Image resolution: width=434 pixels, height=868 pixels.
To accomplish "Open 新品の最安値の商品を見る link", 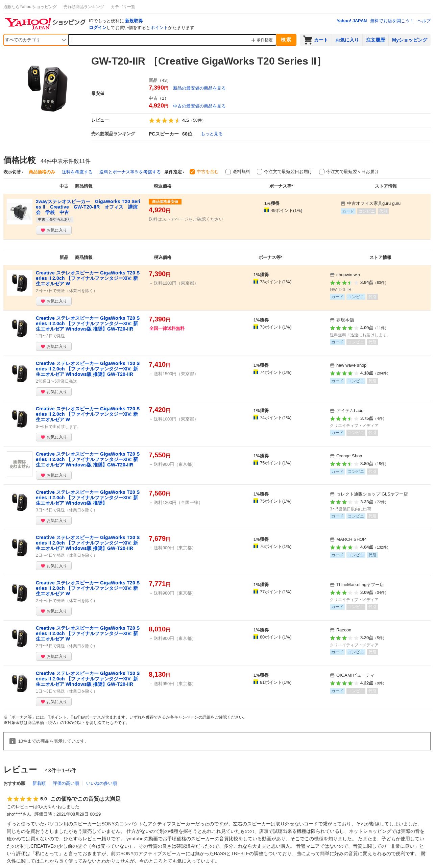I will tap(199, 88).
